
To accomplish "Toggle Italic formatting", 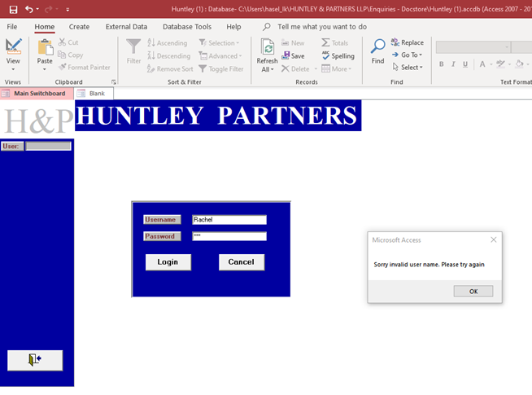I will click(x=453, y=64).
